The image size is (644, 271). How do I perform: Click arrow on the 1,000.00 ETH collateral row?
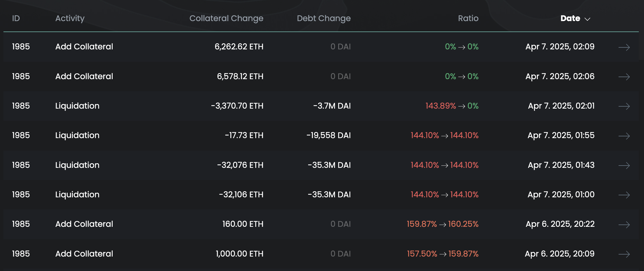coord(624,254)
